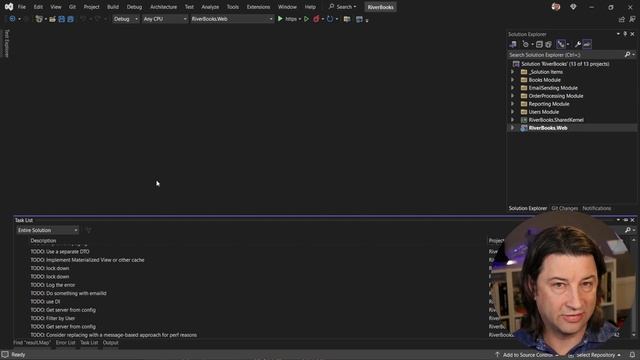
Task: Open the https launch profile dropdown arrow
Action: (x=300, y=19)
